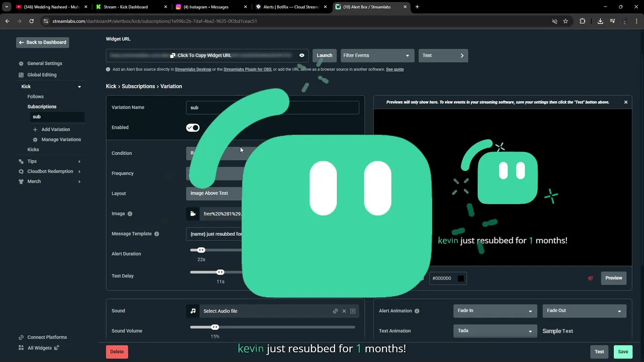Click the bottom Test button
This screenshot has height=362, width=644.
click(599, 351)
